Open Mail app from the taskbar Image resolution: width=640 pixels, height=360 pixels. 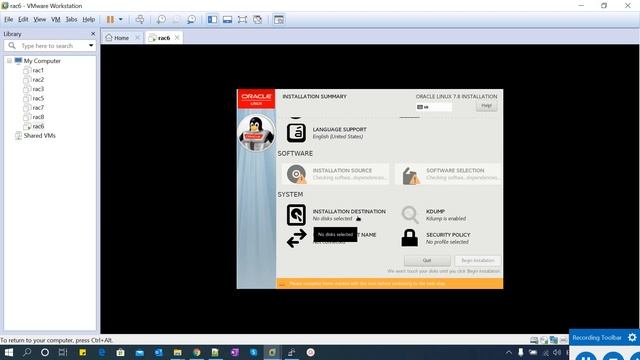pyautogui.click(x=140, y=352)
